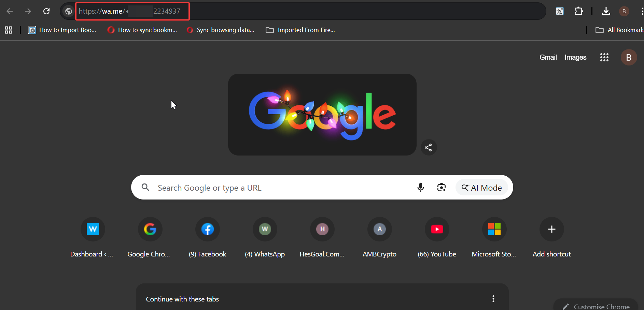Search by image with Google Lens
The image size is (644, 310).
pos(442,187)
